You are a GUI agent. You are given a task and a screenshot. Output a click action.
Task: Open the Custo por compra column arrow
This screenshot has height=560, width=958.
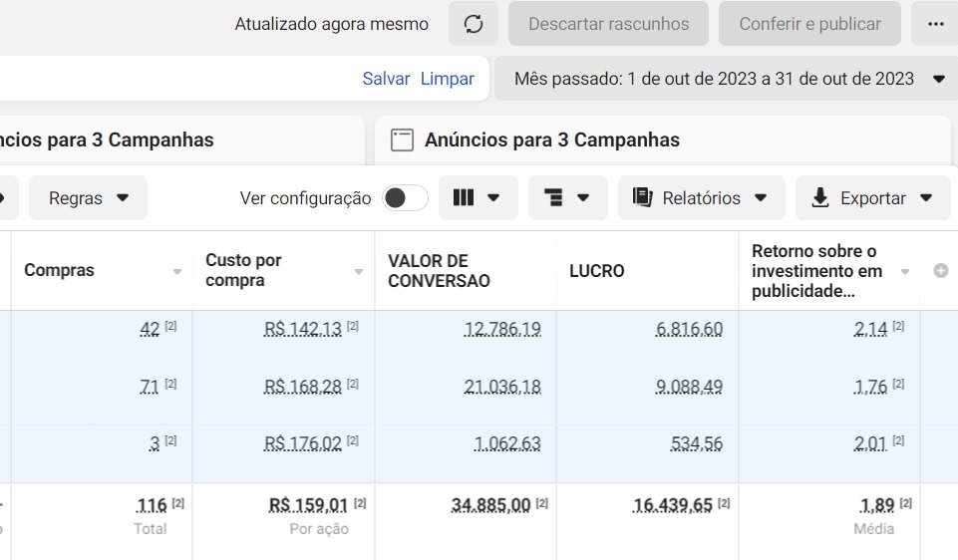click(359, 272)
